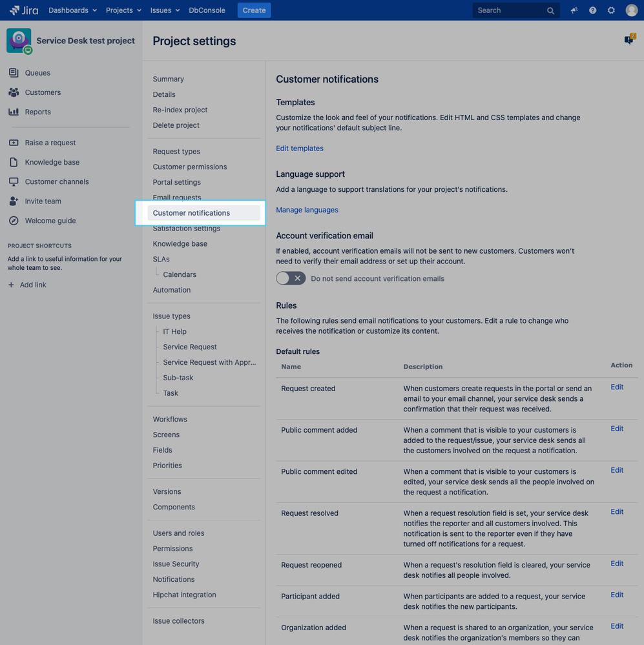Open Automation settings
644x645 pixels.
click(172, 290)
